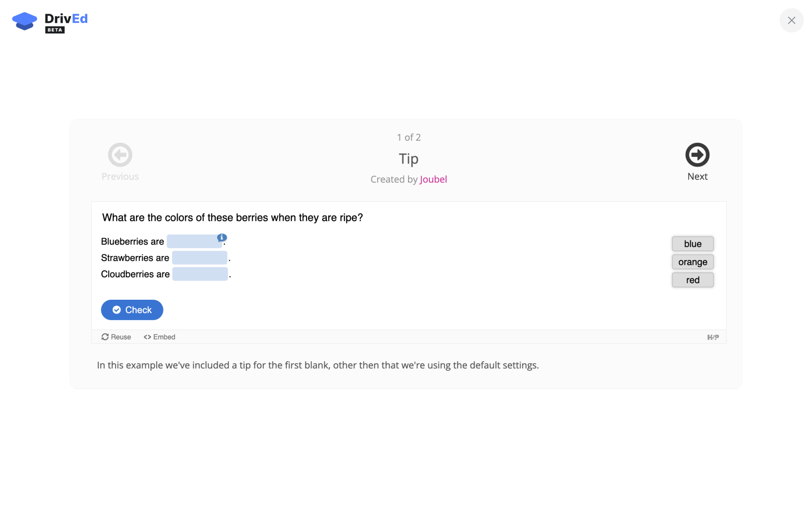
Task: Click the DrivEd wordmark text
Action: [x=66, y=19]
